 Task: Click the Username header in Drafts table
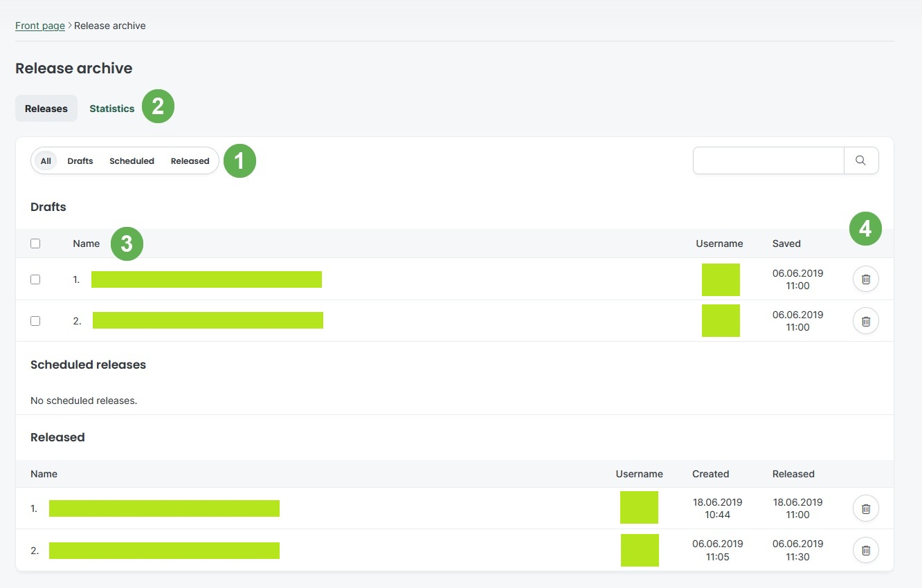pyautogui.click(x=719, y=244)
